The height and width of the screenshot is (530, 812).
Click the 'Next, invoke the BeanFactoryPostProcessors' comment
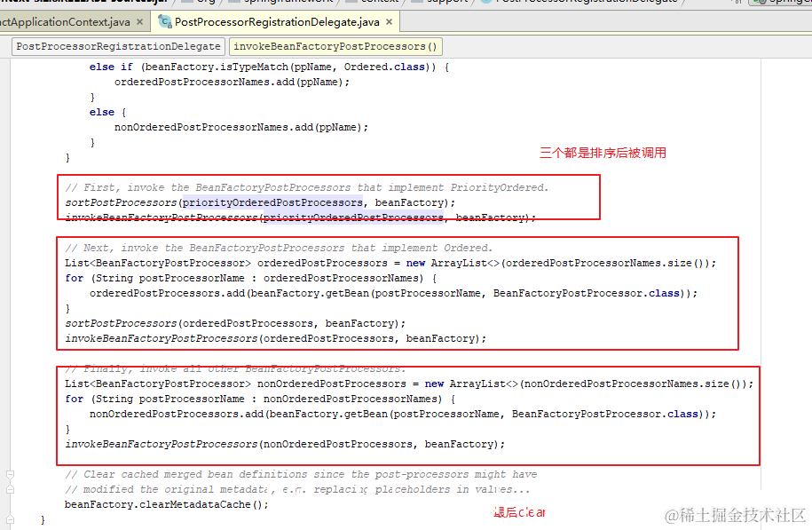coord(279,248)
